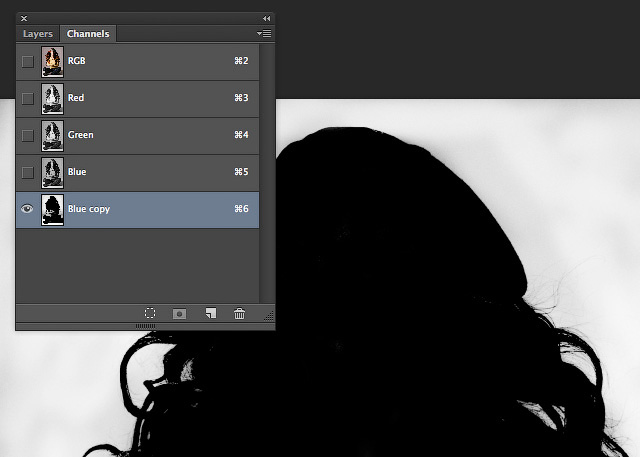Click the panel bottom resize grip handle
The height and width of the screenshot is (457, 640).
click(x=145, y=326)
